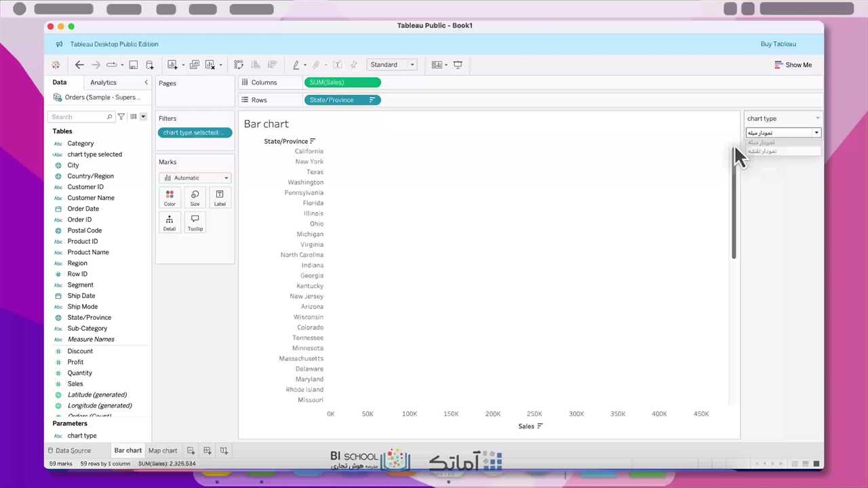Sort descending using the toolbar icon
This screenshot has height=488, width=868.
pyautogui.click(x=273, y=65)
